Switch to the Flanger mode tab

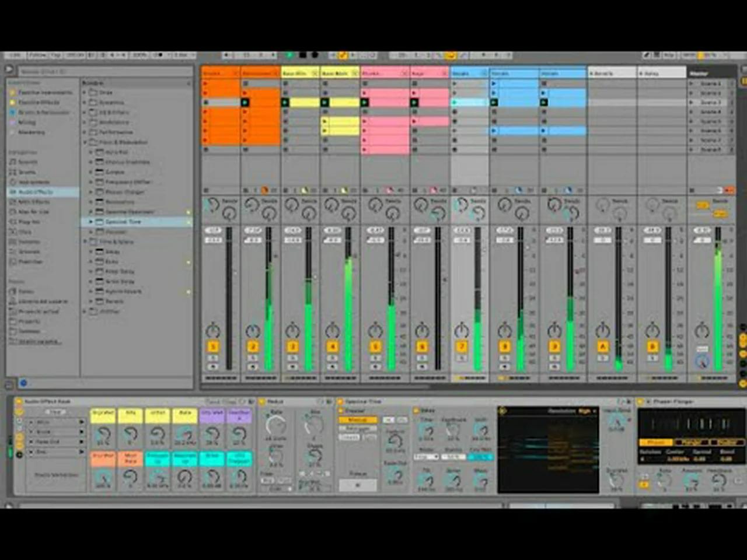click(x=691, y=442)
